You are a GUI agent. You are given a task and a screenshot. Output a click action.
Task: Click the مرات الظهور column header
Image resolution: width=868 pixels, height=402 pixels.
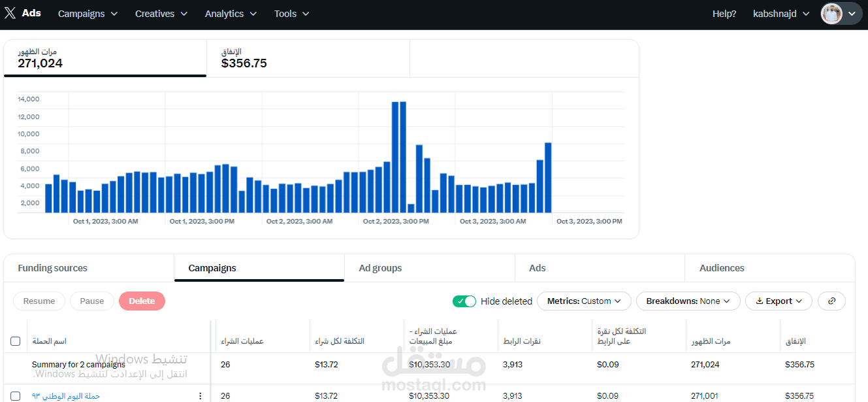711,341
